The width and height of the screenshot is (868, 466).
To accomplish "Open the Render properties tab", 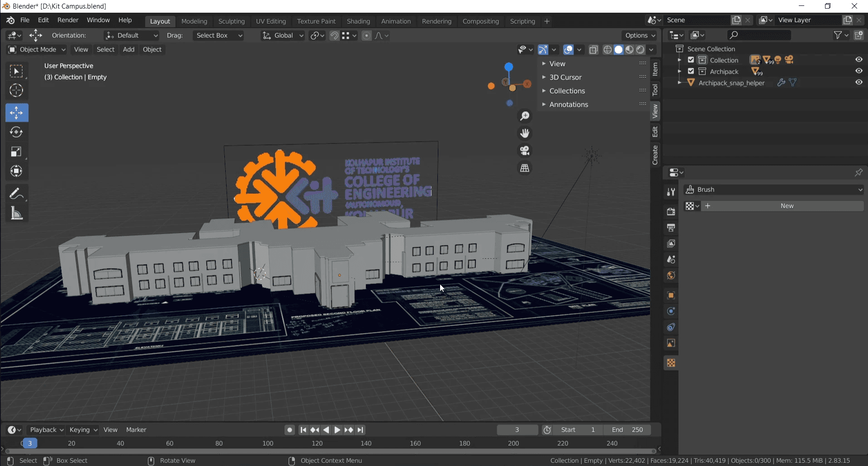I will [x=671, y=212].
